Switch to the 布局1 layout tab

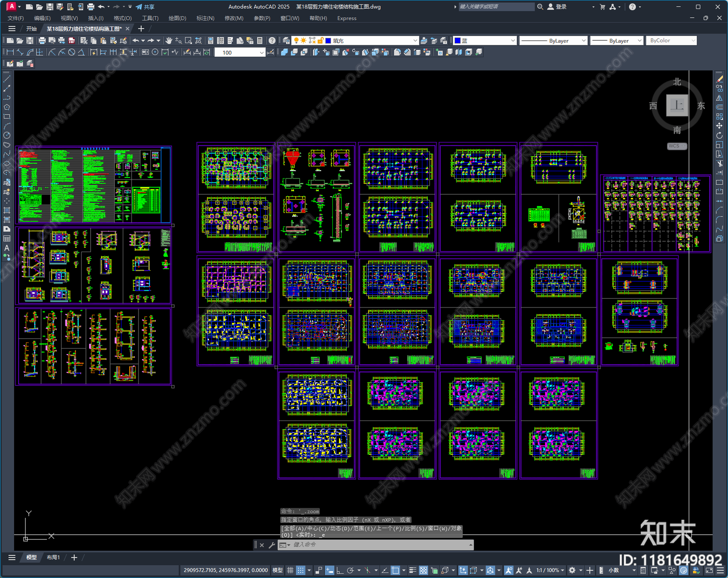click(x=53, y=557)
